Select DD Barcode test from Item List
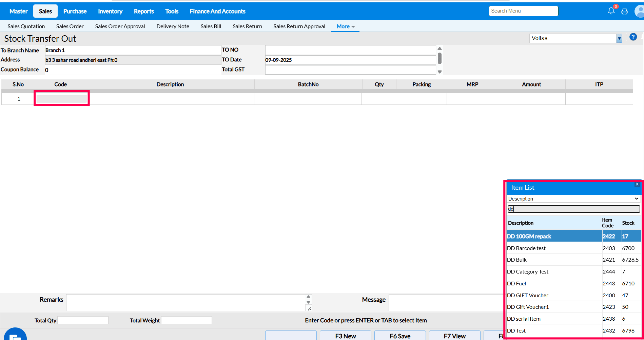644x340 pixels. [526, 248]
